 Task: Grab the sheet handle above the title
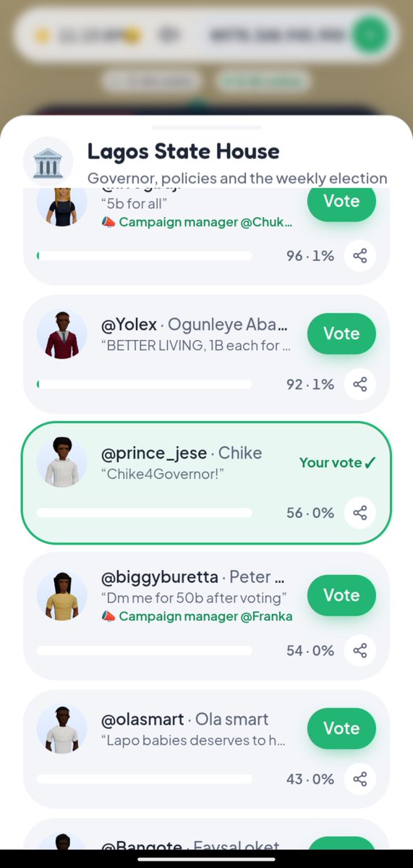206,127
